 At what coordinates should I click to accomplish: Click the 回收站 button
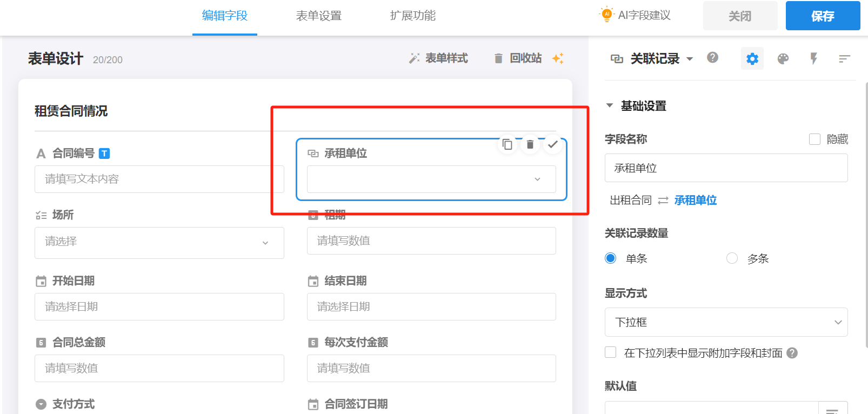coord(518,58)
